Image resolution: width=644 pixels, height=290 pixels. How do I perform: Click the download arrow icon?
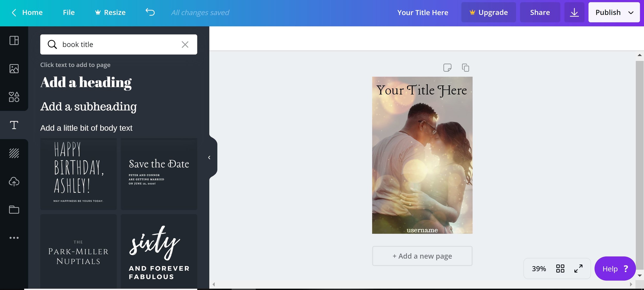[x=574, y=12]
